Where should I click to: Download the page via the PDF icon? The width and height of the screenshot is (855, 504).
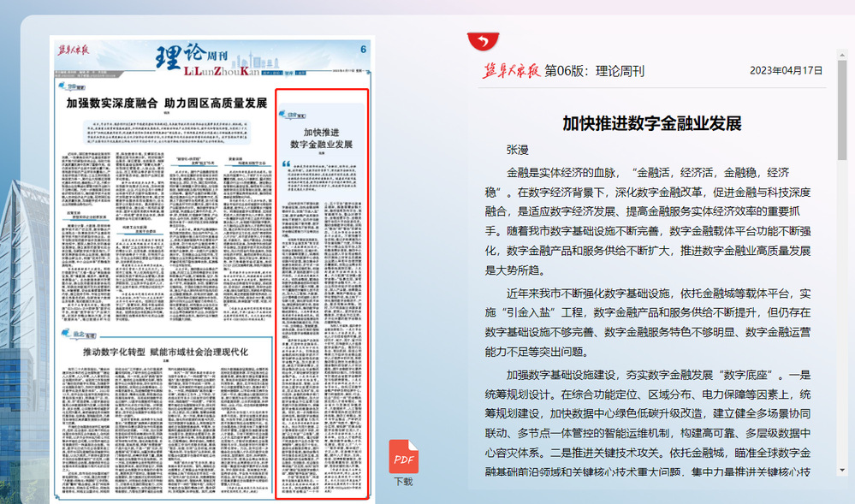click(x=404, y=458)
